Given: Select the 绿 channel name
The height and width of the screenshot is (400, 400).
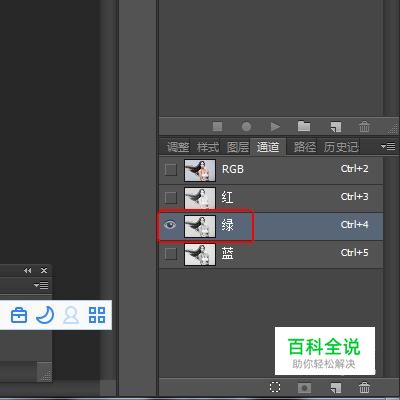Looking at the screenshot, I should (227, 226).
